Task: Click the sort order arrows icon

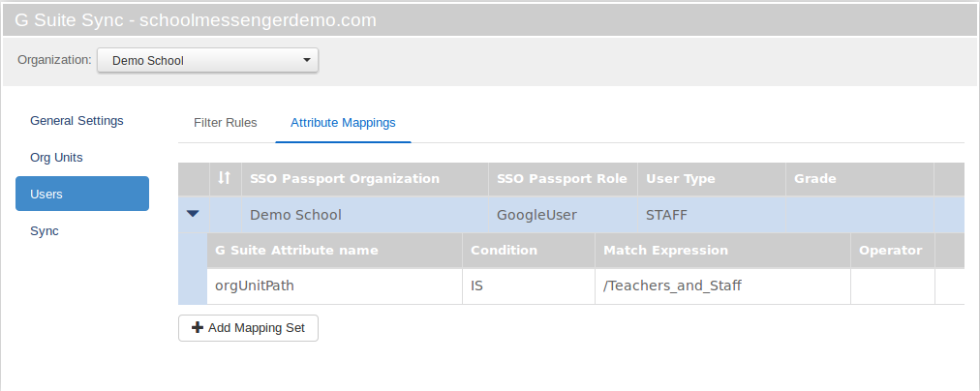Action: [x=225, y=179]
